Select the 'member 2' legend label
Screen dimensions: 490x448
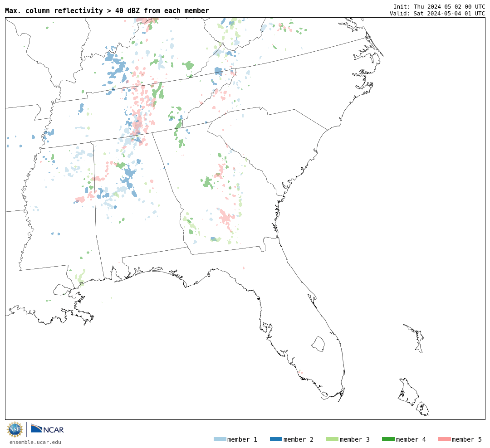pyautogui.click(x=299, y=439)
